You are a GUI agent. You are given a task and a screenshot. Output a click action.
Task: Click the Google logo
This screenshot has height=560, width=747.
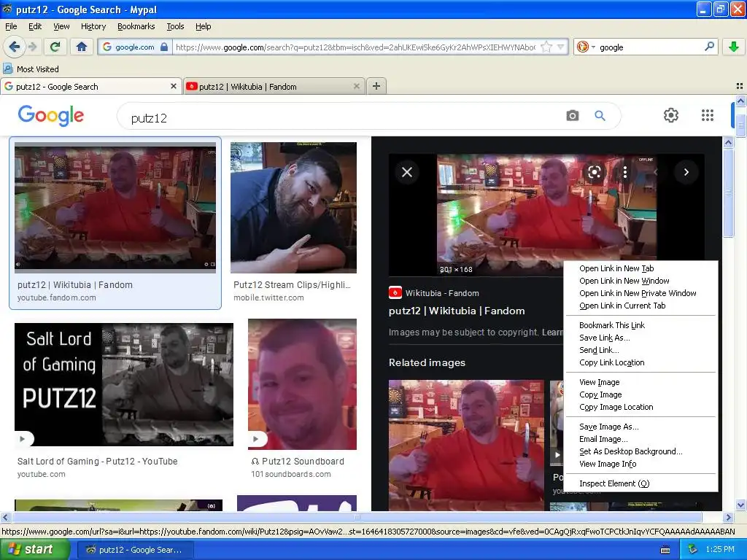click(x=51, y=116)
